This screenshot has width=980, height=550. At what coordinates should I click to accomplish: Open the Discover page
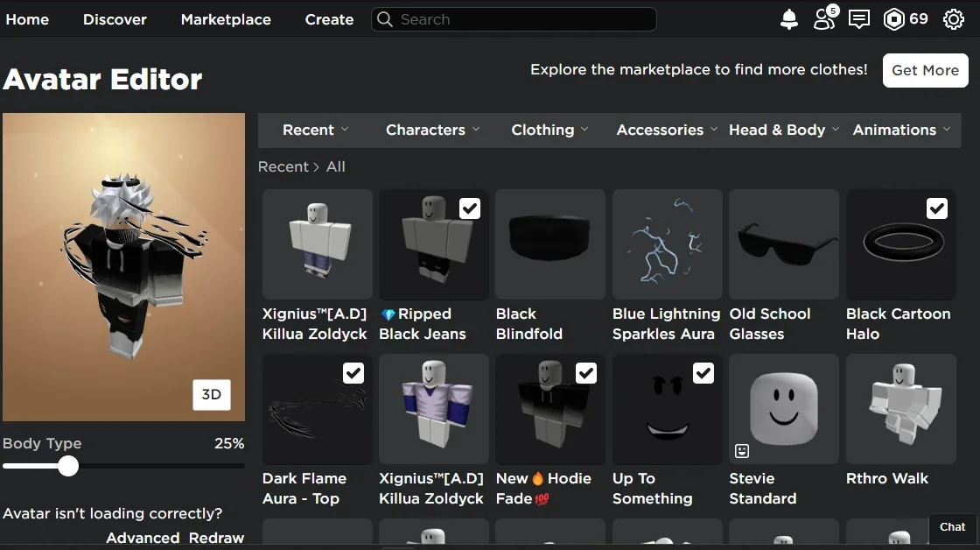115,19
